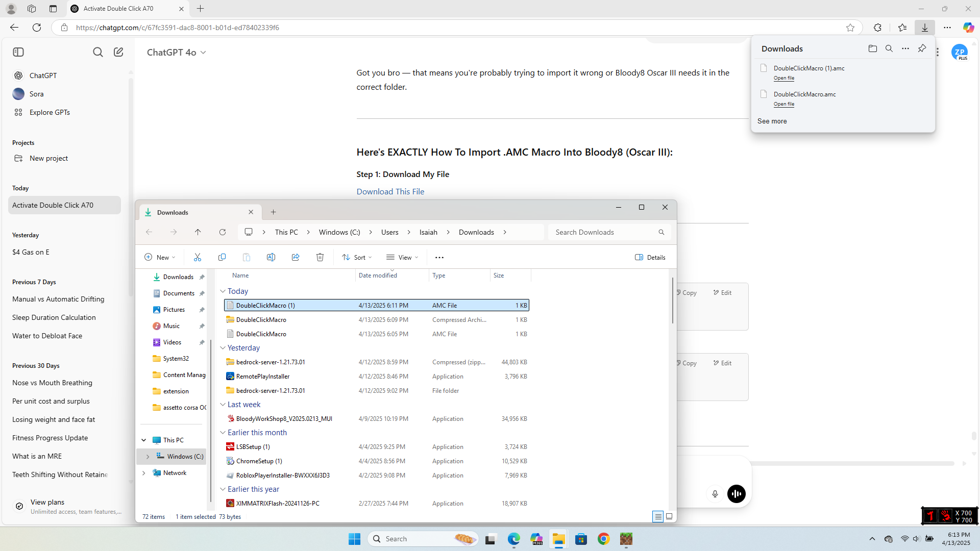Switch to large thumbnails view toggle
This screenshot has width=980, height=551.
coord(669,516)
